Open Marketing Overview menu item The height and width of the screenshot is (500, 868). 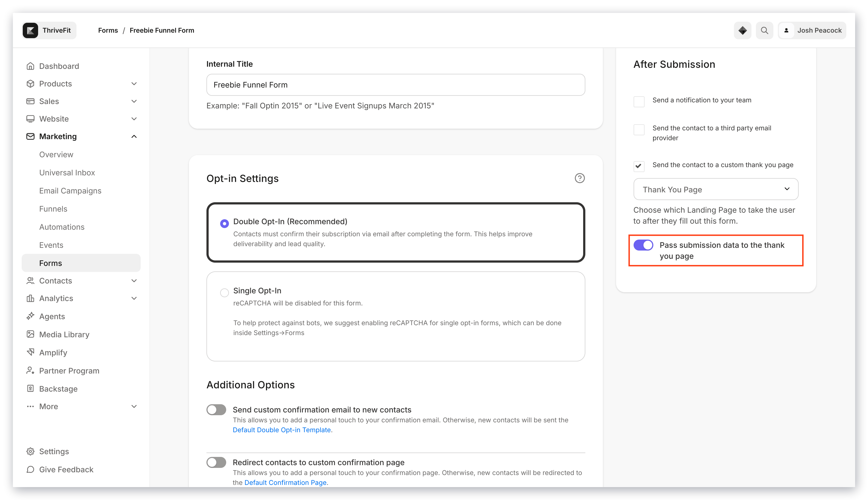pos(56,155)
